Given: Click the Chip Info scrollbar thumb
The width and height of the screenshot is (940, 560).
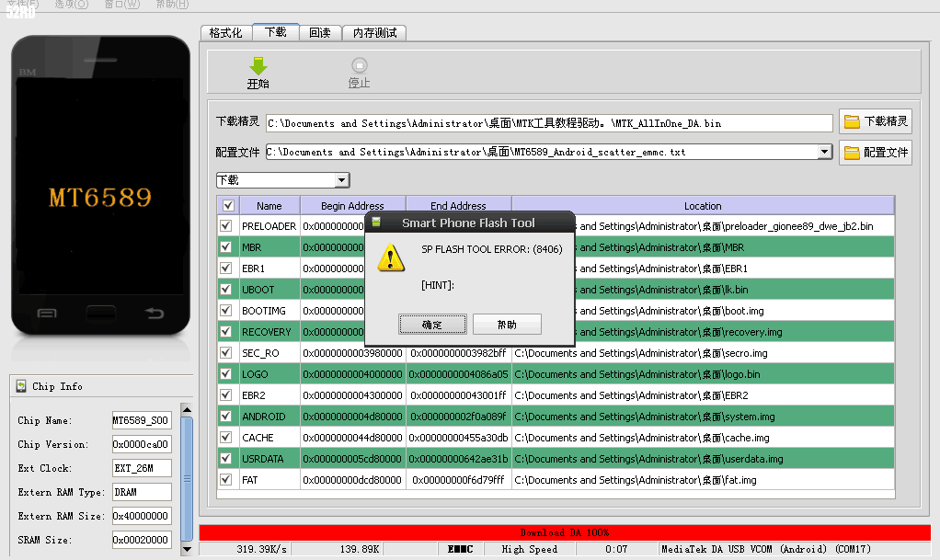Looking at the screenshot, I should click(187, 479).
